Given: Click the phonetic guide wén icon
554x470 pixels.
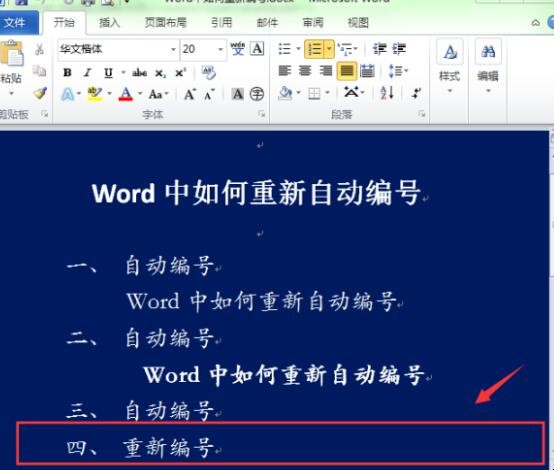Looking at the screenshot, I should [x=237, y=48].
